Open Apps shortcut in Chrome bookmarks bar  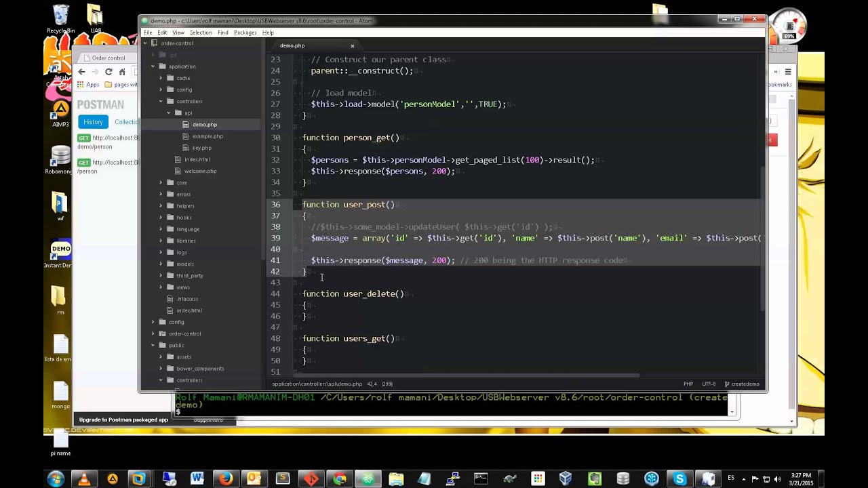(88, 85)
